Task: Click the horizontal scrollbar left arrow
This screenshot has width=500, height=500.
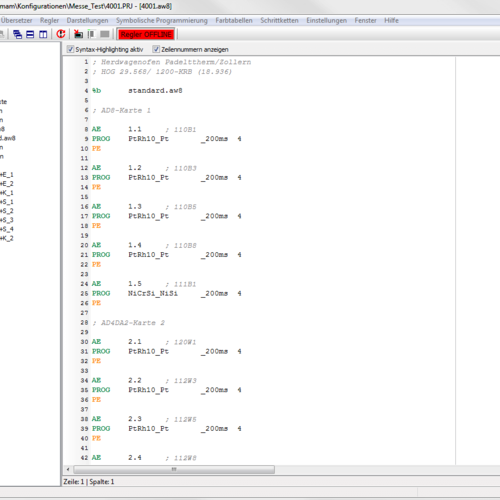Action: [x=68, y=469]
